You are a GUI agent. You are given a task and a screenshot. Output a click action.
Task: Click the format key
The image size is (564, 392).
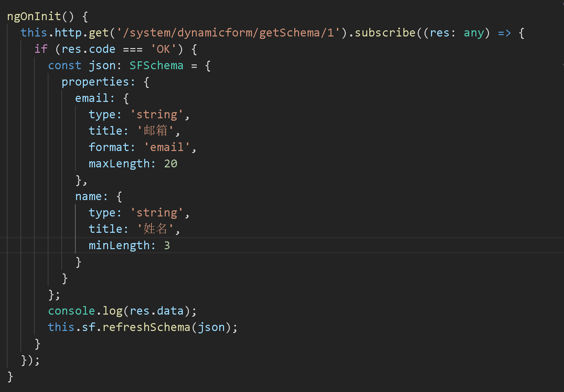[108, 147]
